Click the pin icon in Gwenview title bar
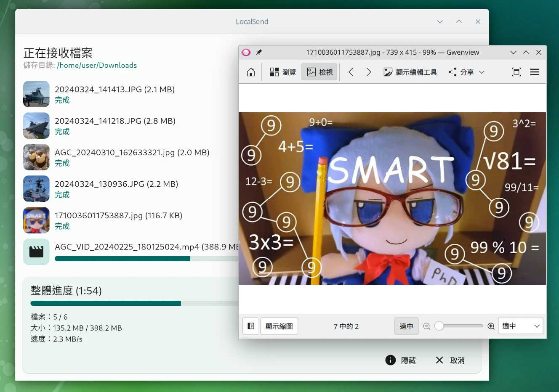The width and height of the screenshot is (559, 392). [259, 53]
